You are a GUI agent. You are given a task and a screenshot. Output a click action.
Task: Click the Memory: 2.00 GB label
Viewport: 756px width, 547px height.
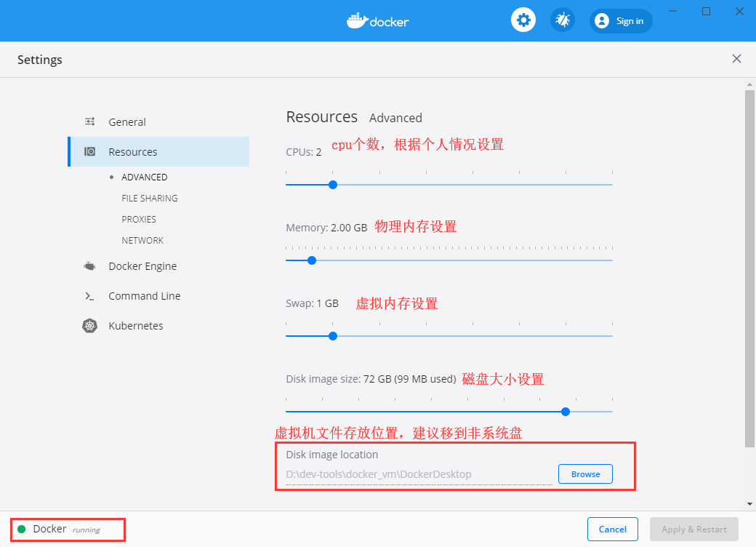(326, 228)
